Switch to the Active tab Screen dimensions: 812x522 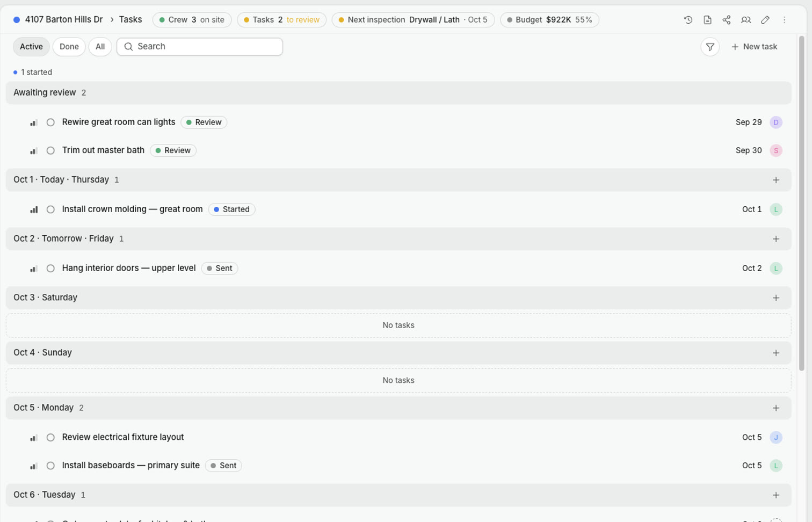click(31, 47)
